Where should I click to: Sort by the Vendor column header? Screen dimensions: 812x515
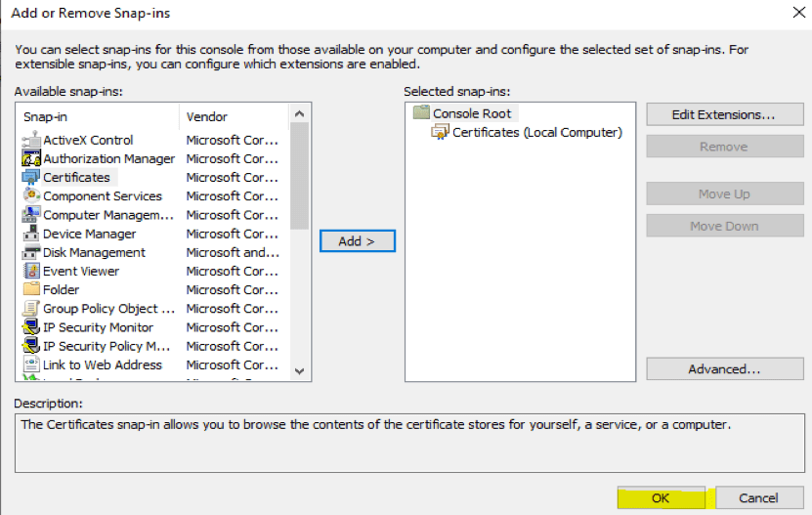pos(207,116)
